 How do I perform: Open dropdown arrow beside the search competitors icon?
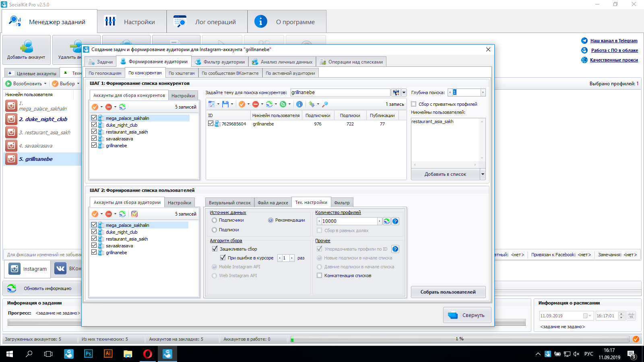coord(404,93)
